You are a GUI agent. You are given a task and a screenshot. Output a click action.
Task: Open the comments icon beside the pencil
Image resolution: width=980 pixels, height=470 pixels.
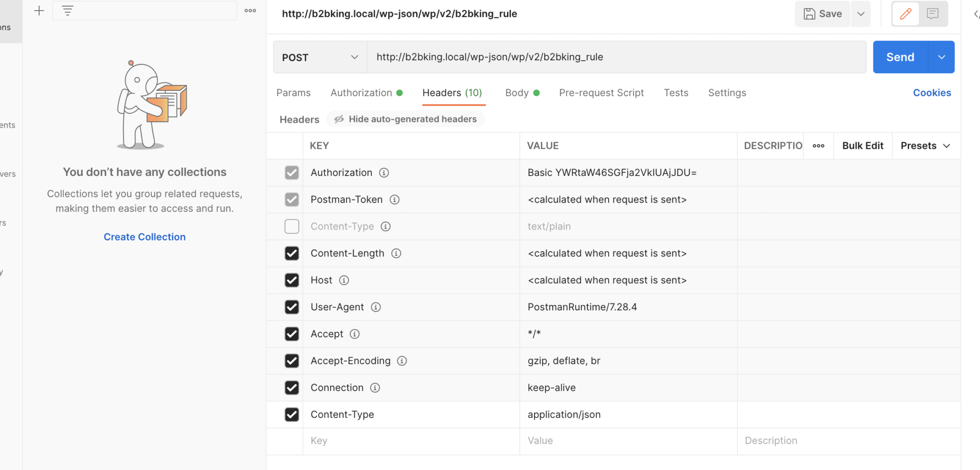(933, 14)
